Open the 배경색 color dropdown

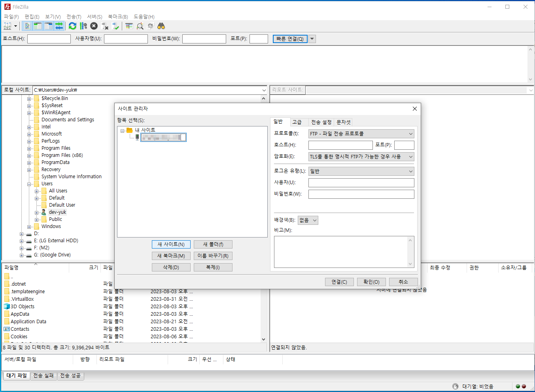308,220
